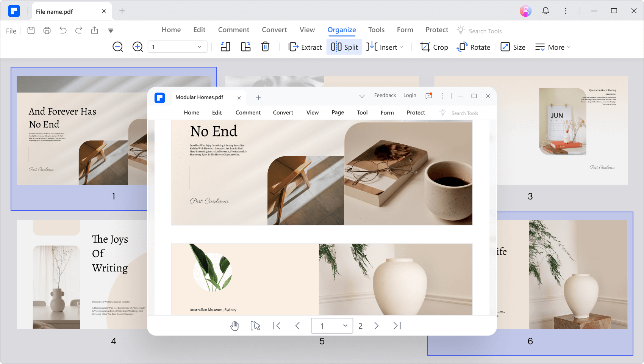Close the Modular Homes.pdf tab
Viewport: 644px width, 364px height.
click(239, 98)
